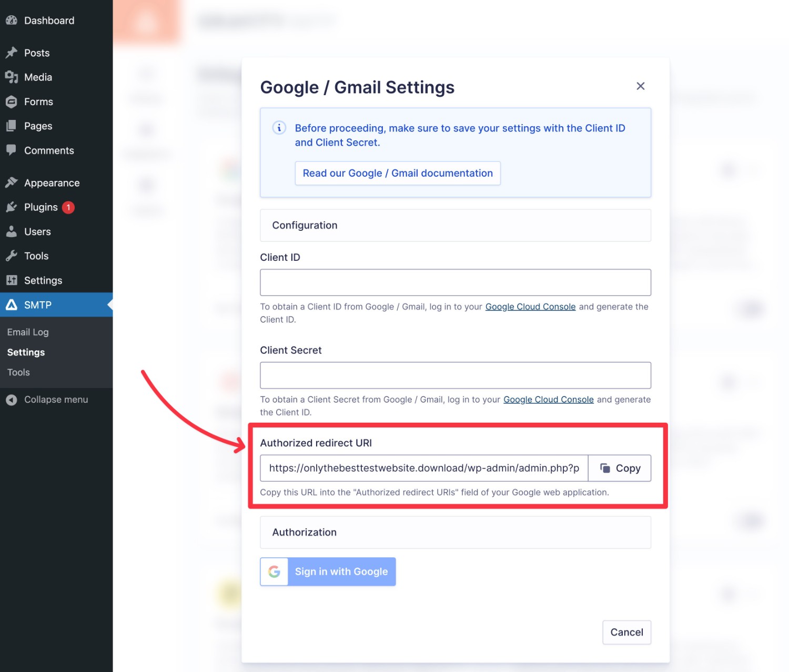Open main Settings admin menu item

pyautogui.click(x=56, y=280)
